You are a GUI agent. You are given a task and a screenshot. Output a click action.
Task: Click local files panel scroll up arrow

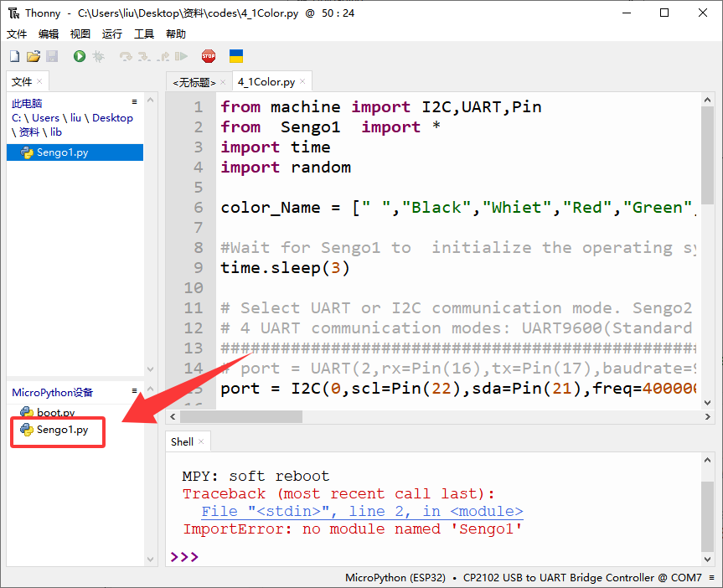150,100
